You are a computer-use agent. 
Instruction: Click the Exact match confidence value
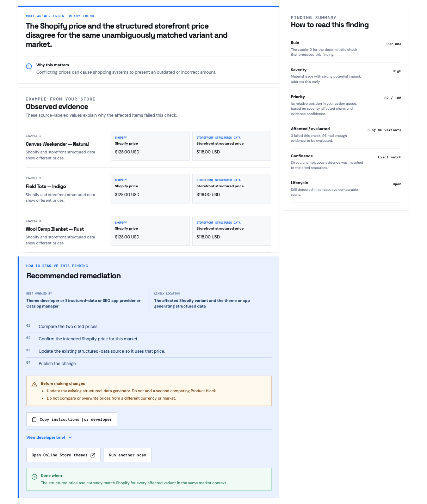[389, 157]
